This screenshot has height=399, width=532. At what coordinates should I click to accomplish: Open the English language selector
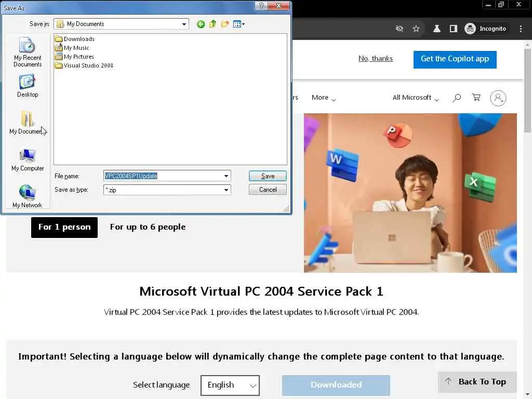(230, 385)
